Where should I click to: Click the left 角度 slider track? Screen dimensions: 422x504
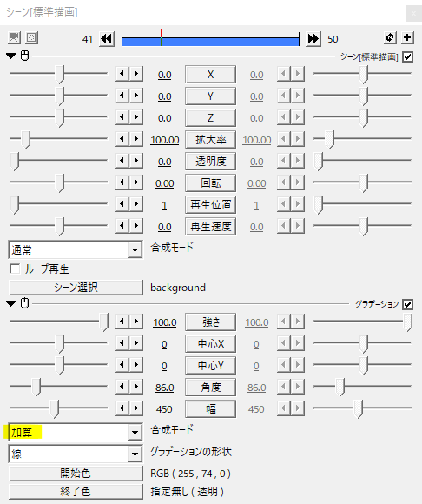coord(58,387)
